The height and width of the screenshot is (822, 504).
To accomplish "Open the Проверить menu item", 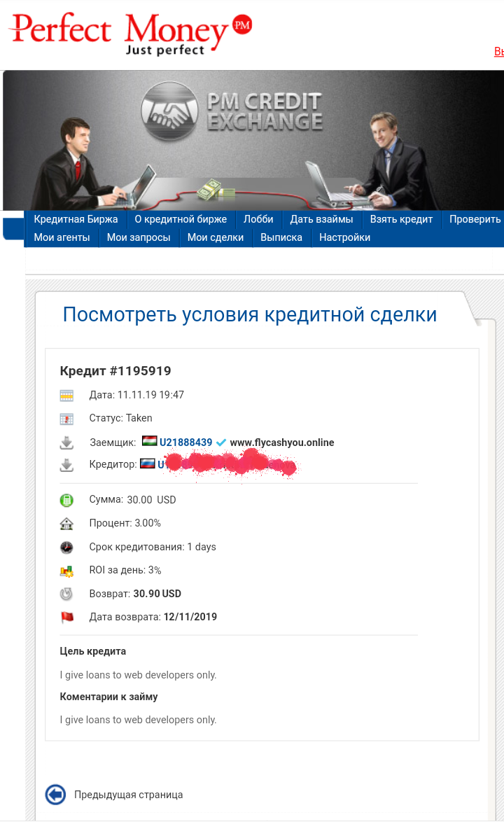I will 475,219.
